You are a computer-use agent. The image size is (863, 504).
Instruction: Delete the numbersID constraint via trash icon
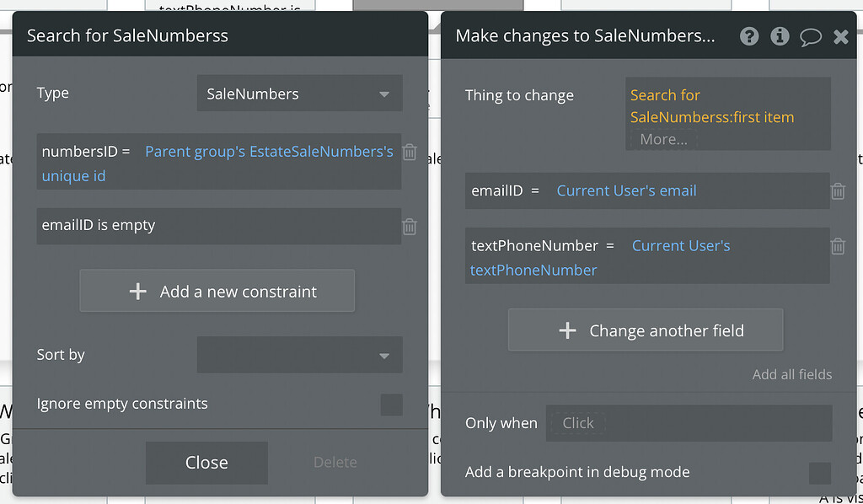(410, 153)
